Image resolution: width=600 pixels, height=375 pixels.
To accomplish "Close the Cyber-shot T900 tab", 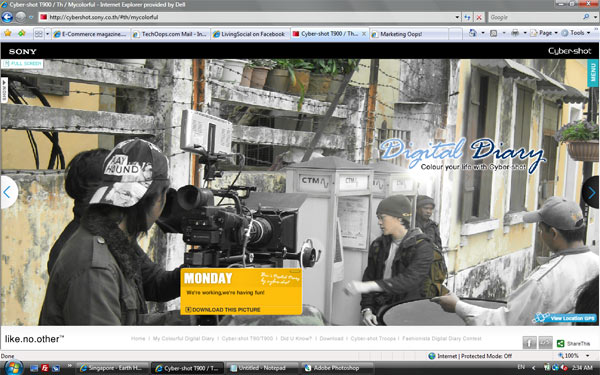I will pyautogui.click(x=364, y=34).
